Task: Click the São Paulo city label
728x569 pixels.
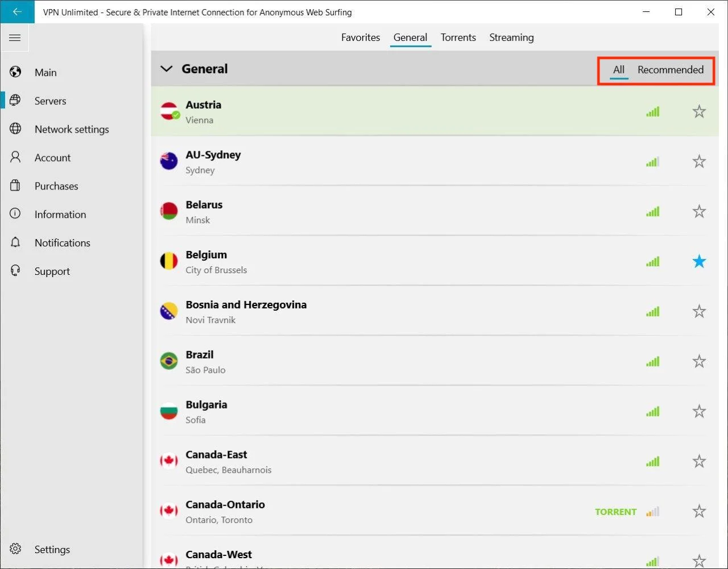Action: (205, 370)
